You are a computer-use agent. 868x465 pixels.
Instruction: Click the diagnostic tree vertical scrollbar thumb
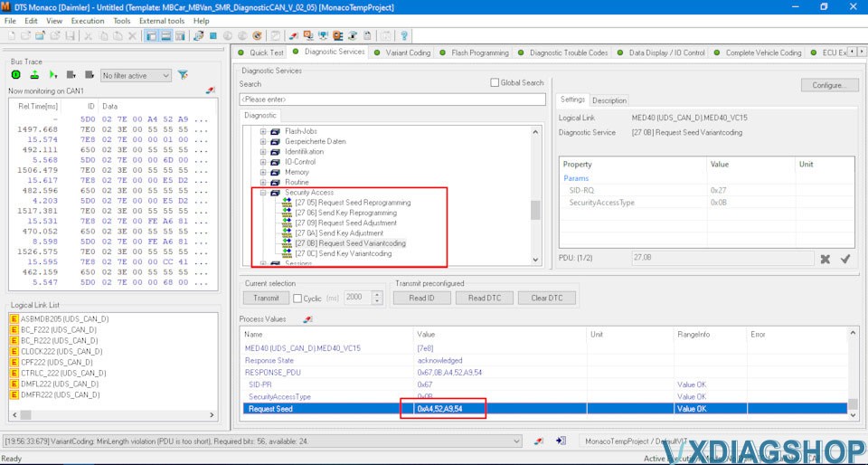pos(534,210)
